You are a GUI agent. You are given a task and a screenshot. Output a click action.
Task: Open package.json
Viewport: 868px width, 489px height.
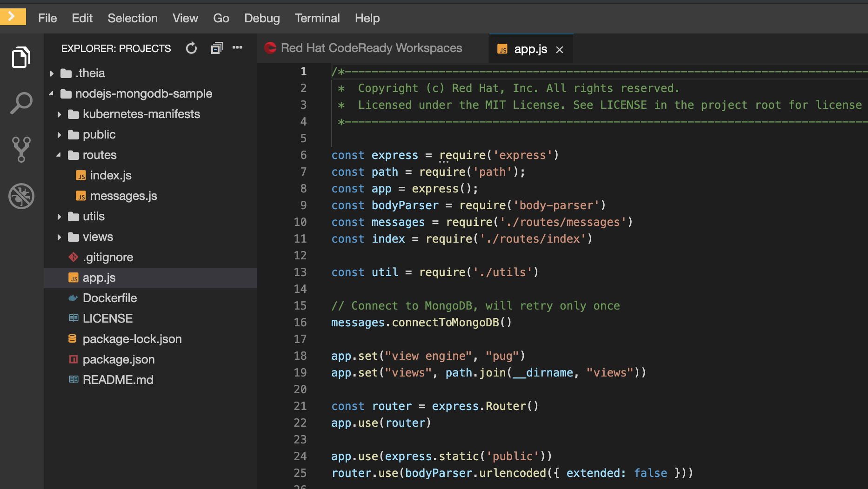[119, 360]
